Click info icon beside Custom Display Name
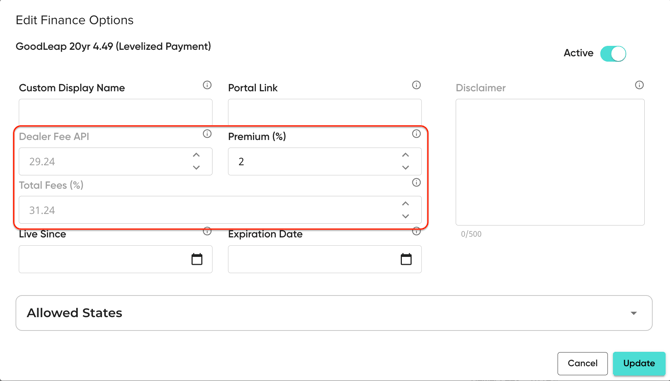 click(x=207, y=85)
